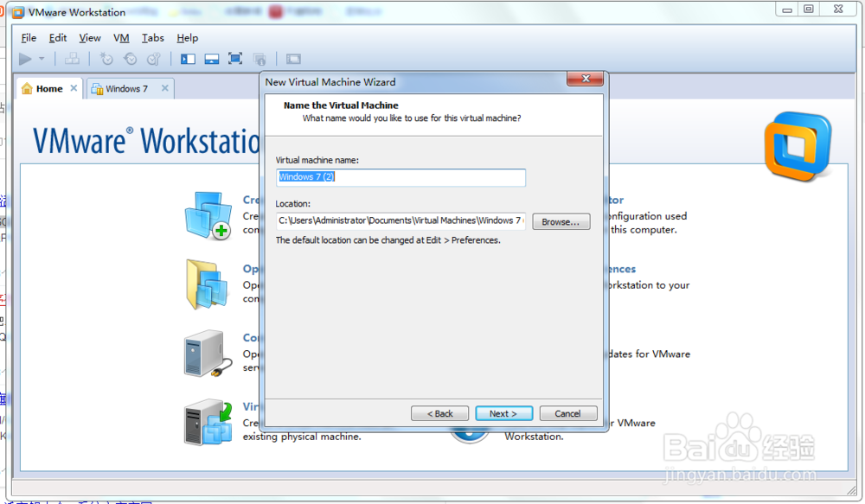The height and width of the screenshot is (504, 865).
Task: Enter full screen mode
Action: 234,59
